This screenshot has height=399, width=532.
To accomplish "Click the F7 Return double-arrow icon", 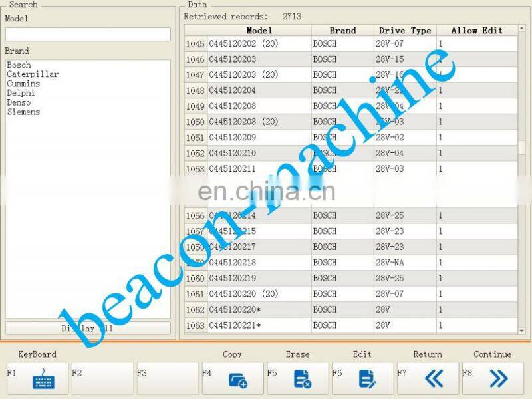I will (434, 378).
